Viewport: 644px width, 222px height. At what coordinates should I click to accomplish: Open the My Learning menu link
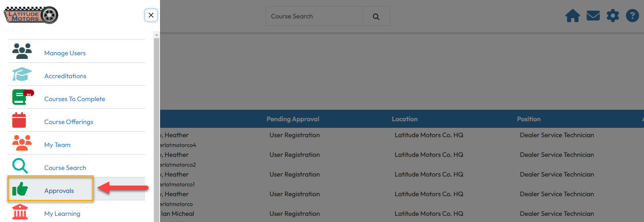[62, 213]
